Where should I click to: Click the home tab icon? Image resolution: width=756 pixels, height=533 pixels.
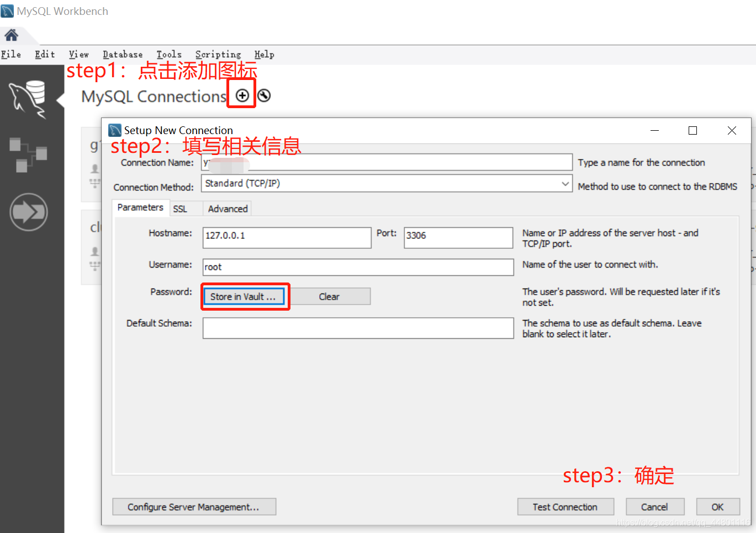[11, 35]
